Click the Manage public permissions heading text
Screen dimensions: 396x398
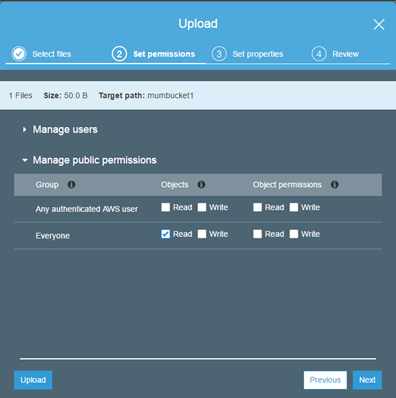tap(95, 160)
